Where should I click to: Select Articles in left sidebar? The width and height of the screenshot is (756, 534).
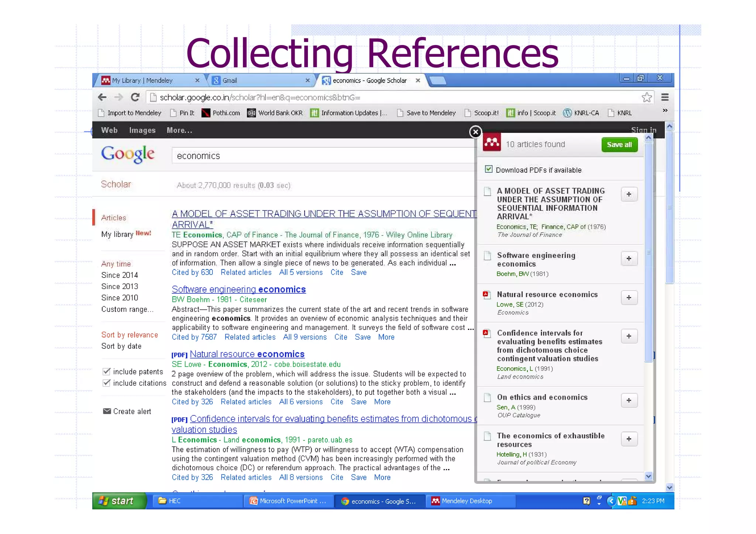coord(114,218)
